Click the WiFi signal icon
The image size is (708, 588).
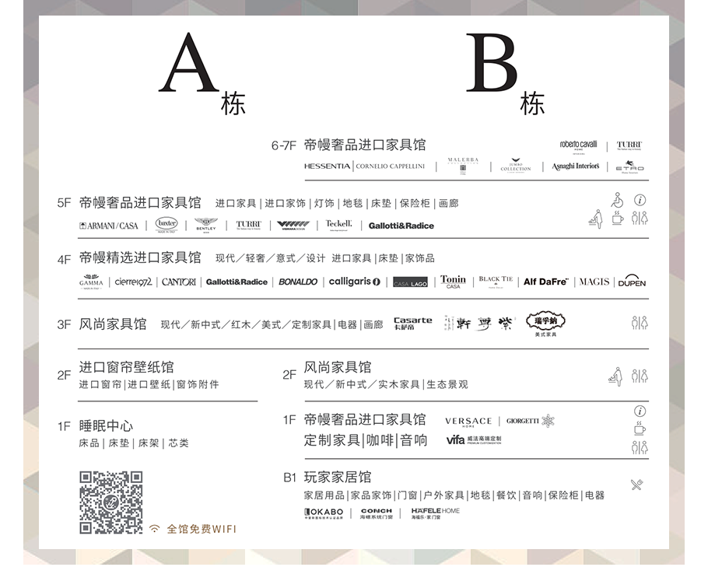point(154,528)
